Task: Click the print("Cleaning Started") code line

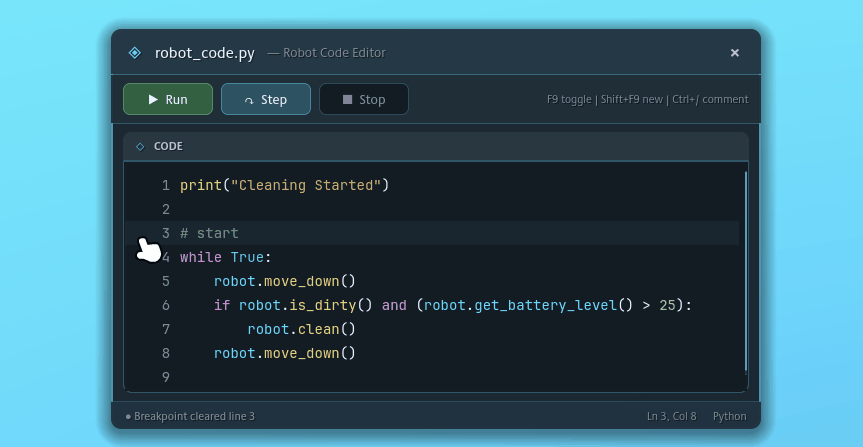Action: (285, 186)
